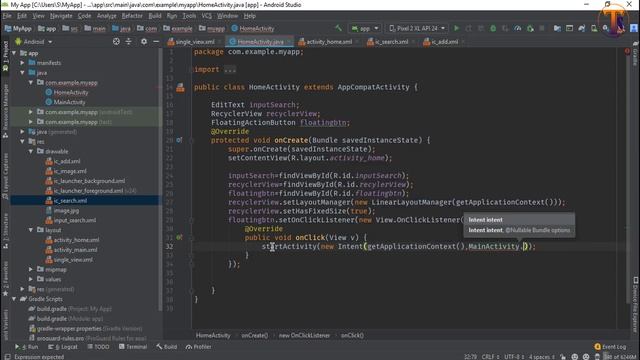The height and width of the screenshot is (360, 640).
Task: Open the Project Structure folder icon
Action: [x=557, y=28]
